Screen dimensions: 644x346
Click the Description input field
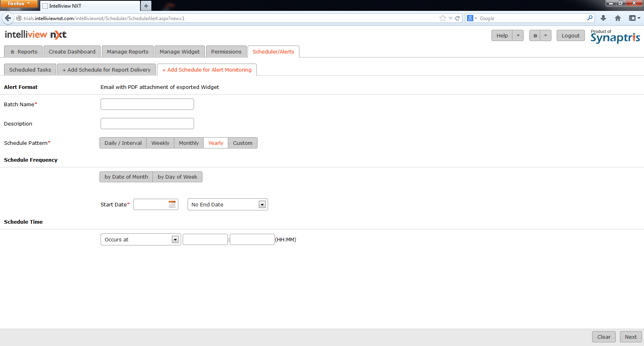147,124
